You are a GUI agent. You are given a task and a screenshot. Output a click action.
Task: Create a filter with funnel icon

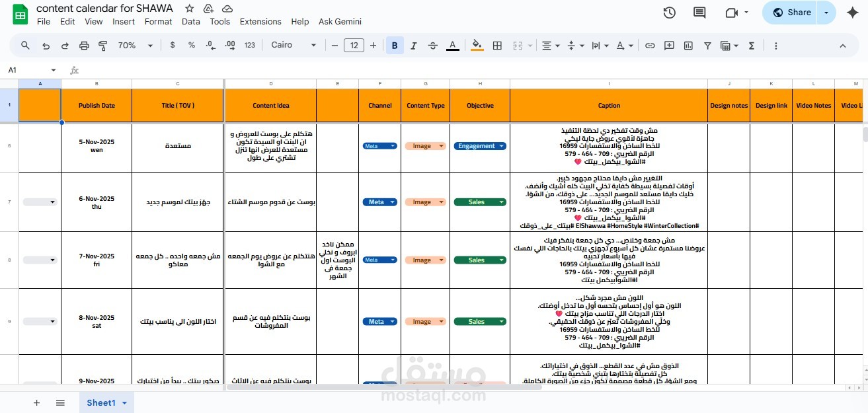tap(707, 46)
